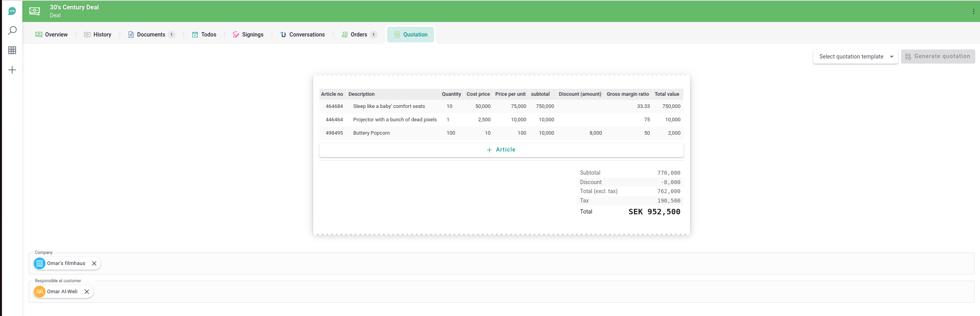Viewport: 980px width, 316px height.
Task: Click the plus create-new icon in sidebar
Action: [12, 70]
